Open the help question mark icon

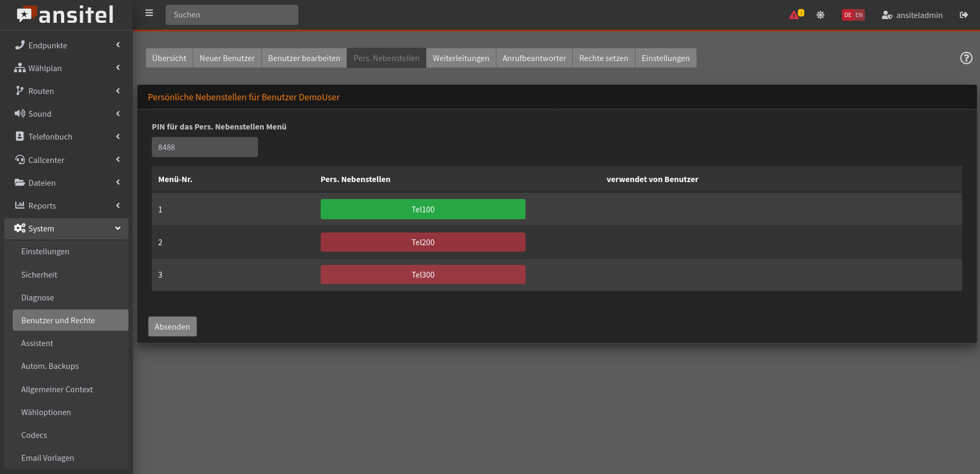click(x=966, y=58)
